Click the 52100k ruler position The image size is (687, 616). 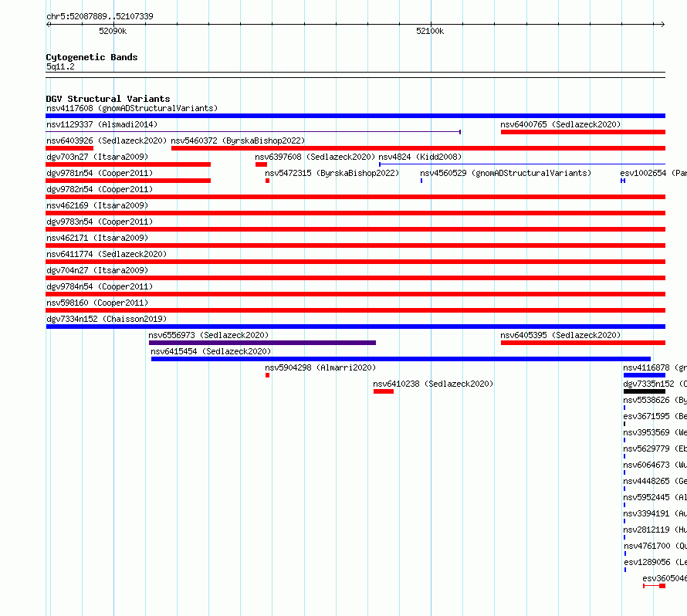click(430, 31)
